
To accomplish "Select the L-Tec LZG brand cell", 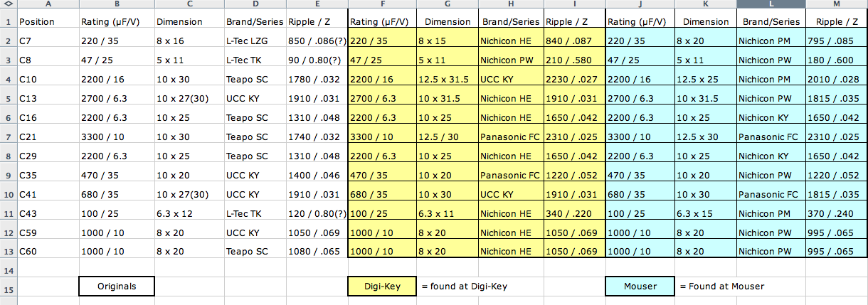I will (x=255, y=42).
